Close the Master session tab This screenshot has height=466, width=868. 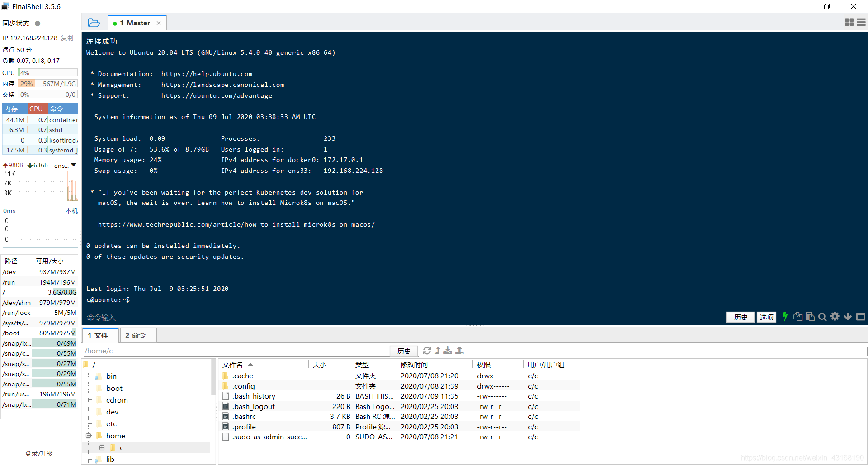point(159,23)
